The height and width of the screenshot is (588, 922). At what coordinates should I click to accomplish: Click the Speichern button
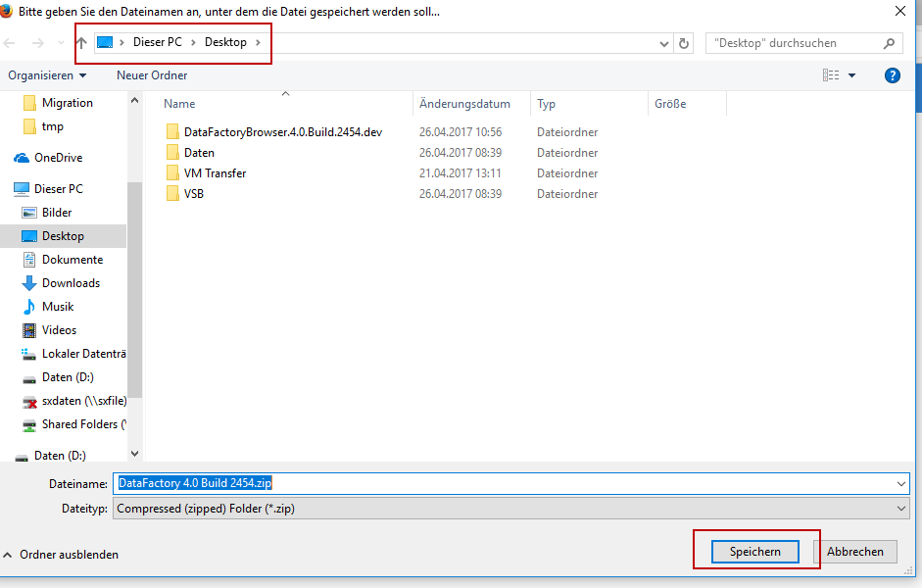click(755, 552)
